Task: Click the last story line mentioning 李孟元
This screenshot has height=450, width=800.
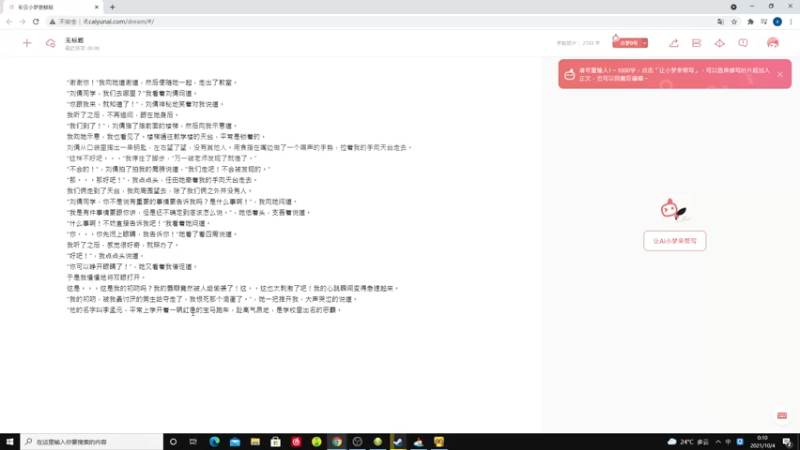Action: (204, 310)
